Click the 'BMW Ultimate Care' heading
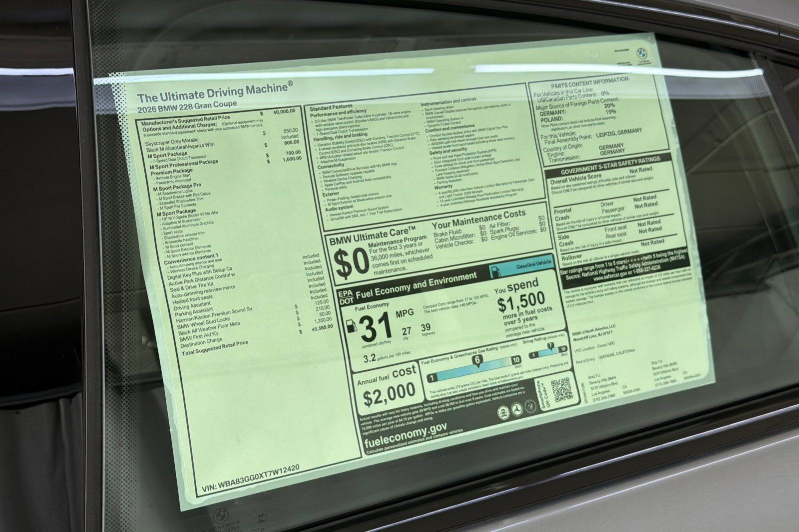The width and height of the screenshot is (799, 532). [373, 236]
